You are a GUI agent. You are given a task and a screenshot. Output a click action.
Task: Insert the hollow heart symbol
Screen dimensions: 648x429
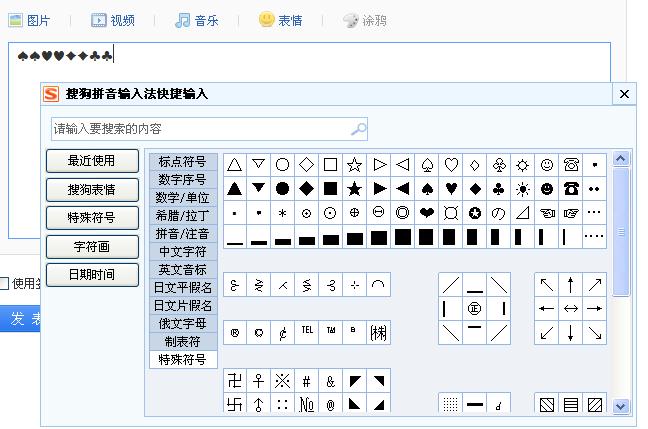(x=451, y=165)
